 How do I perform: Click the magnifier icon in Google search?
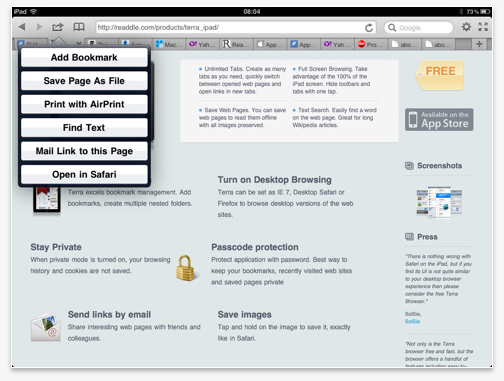point(392,28)
